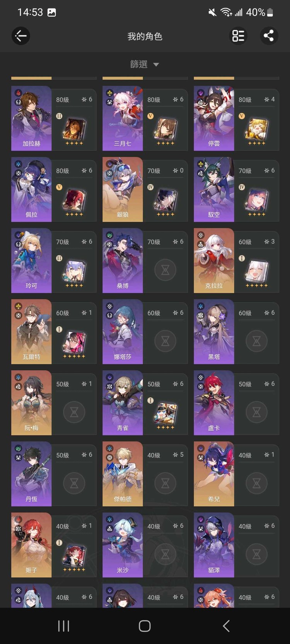Select 丹恆 character portrait
The width and height of the screenshot is (290, 644).
[x=31, y=474]
